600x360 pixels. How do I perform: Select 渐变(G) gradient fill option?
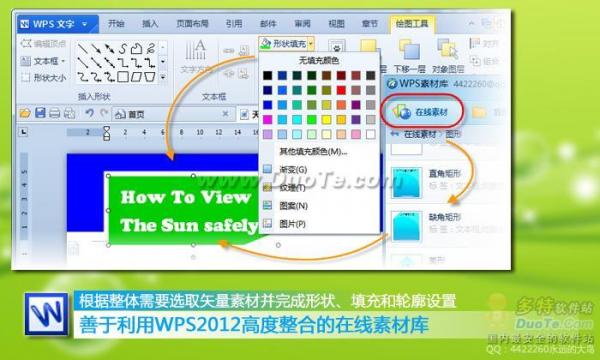coord(293,169)
